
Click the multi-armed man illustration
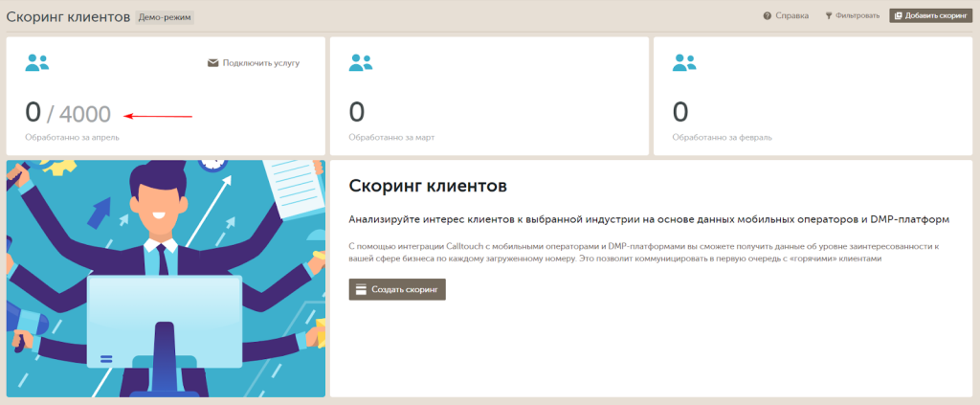click(166, 278)
